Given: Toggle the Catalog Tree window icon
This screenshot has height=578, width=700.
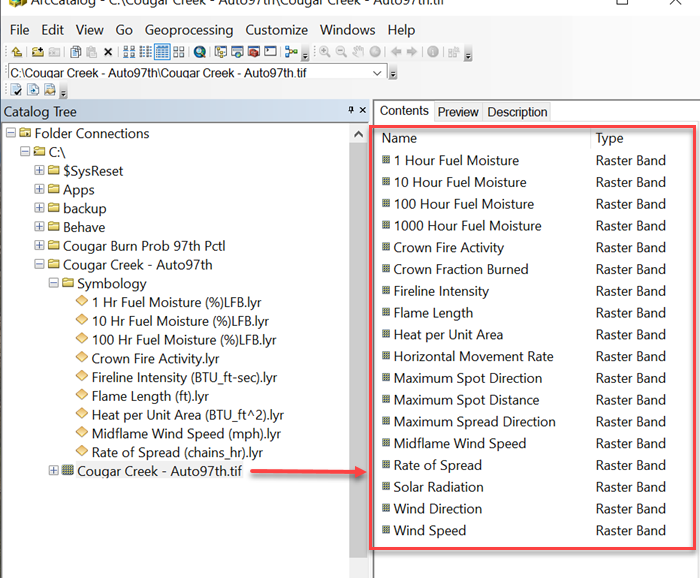Looking at the screenshot, I should (x=221, y=52).
